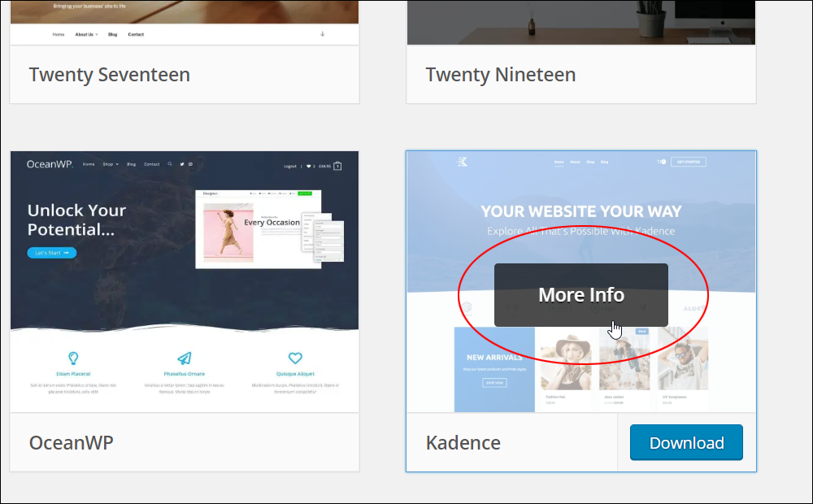813x504 pixels.
Task: Click the wishlist heart icon beside Logout
Action: point(308,167)
